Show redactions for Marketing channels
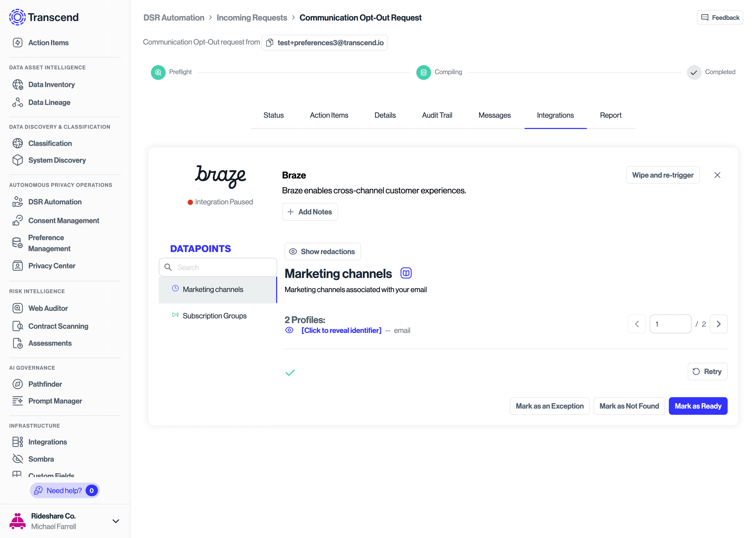The width and height of the screenshot is (756, 538). tap(322, 251)
